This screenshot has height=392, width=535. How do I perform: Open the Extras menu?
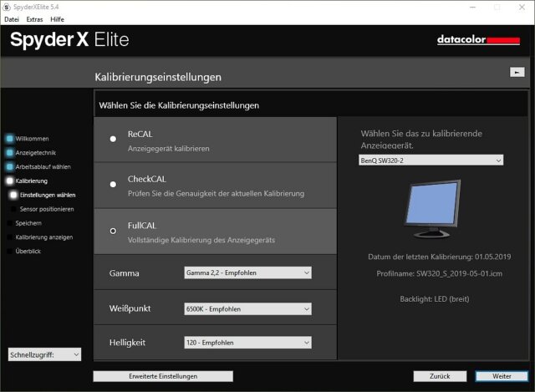34,19
